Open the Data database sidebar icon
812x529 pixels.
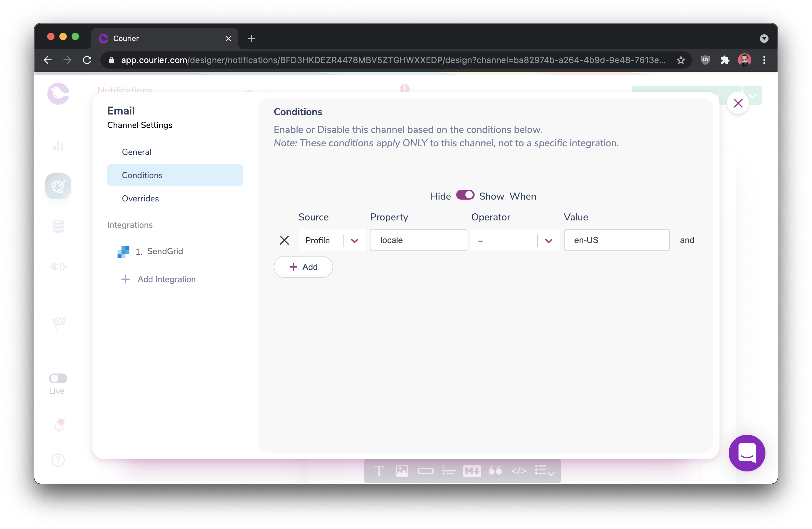tap(58, 226)
